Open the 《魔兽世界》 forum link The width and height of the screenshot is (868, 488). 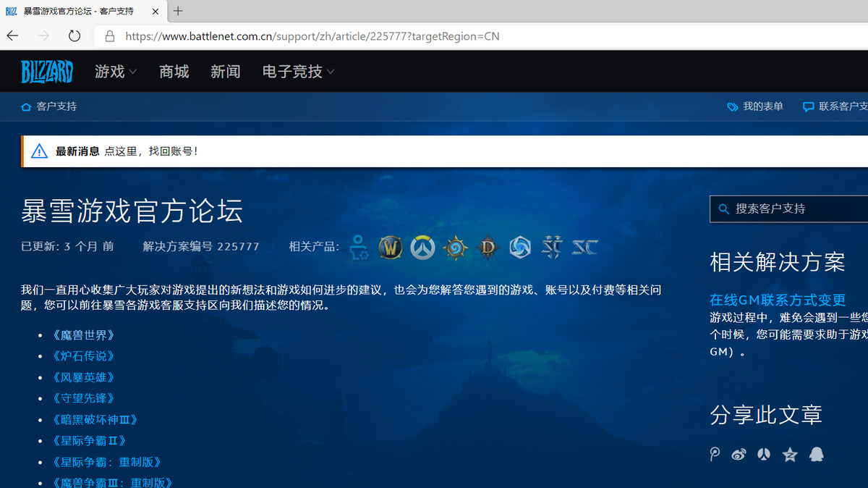click(x=84, y=335)
